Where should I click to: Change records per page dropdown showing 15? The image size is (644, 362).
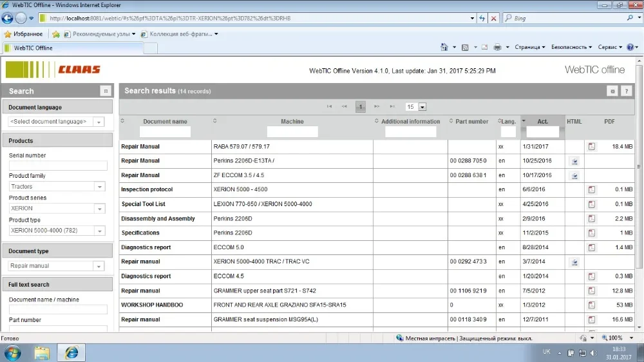(x=422, y=107)
